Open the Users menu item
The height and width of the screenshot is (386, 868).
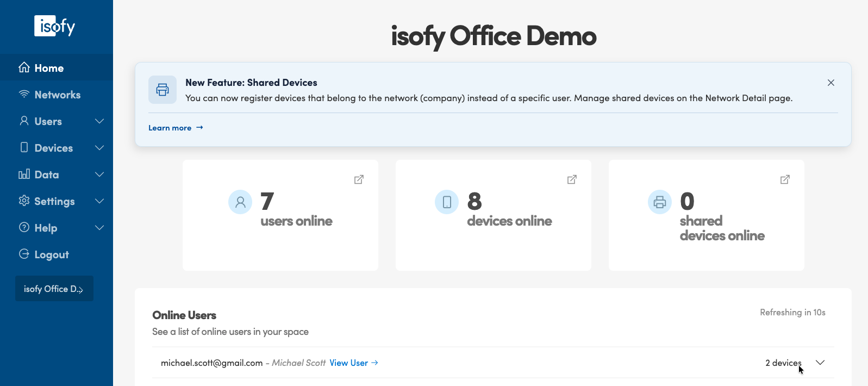pos(57,121)
